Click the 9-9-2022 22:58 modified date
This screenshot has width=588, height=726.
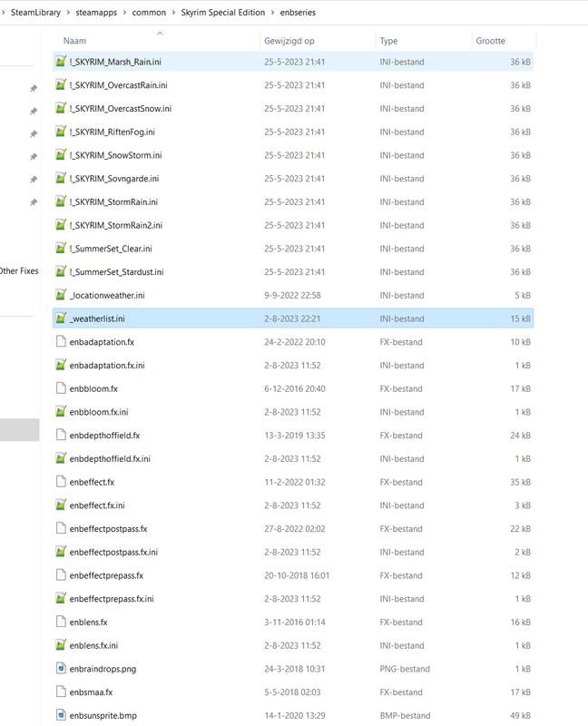point(292,295)
